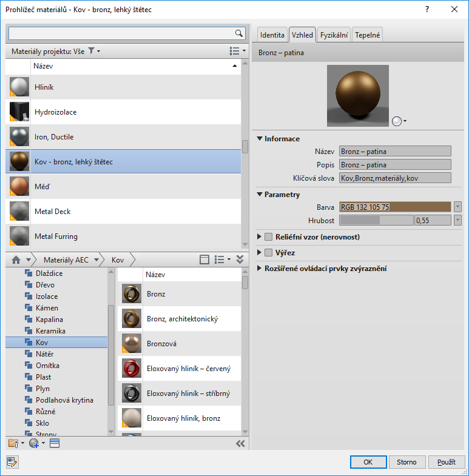Open the Materiály AEC breadcrumb dropdown
Image resolution: width=469 pixels, height=476 pixels.
96,260
